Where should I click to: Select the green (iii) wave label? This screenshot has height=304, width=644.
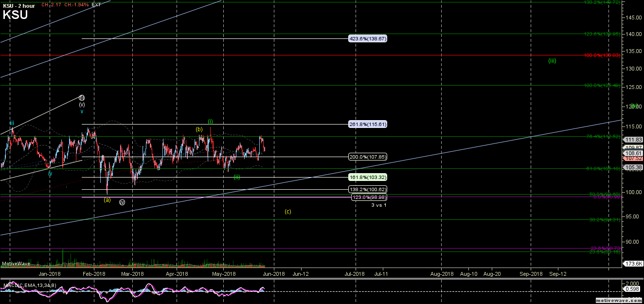click(x=552, y=61)
